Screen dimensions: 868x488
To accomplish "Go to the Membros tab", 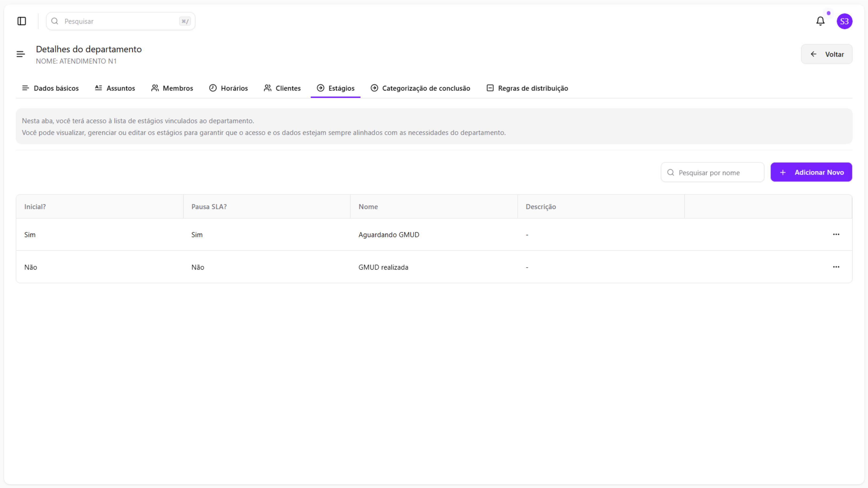I will point(172,88).
